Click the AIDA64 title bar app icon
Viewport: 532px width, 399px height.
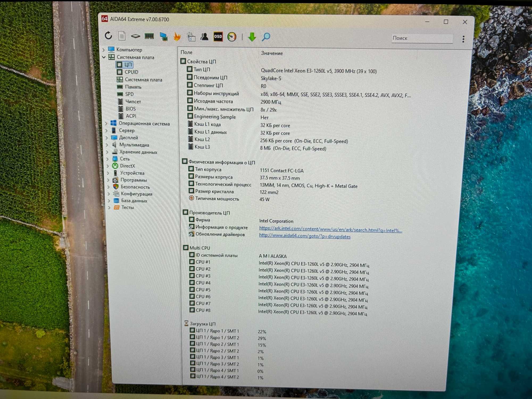(105, 19)
